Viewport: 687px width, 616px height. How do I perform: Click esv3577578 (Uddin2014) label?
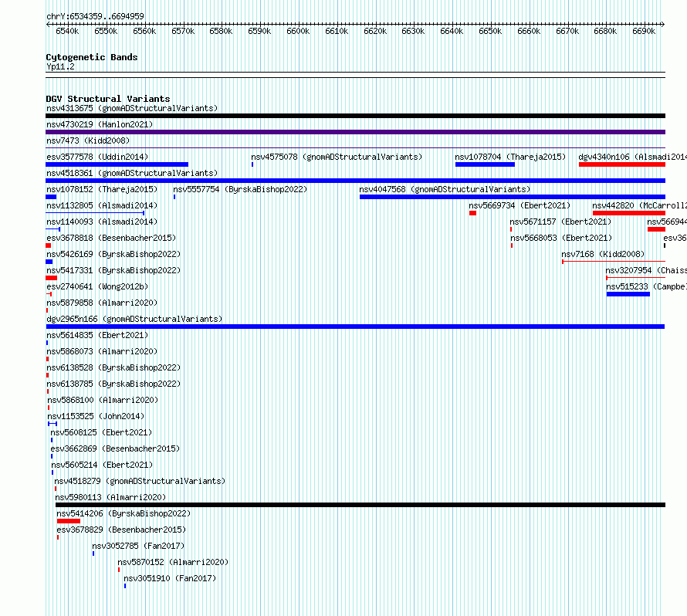pos(97,157)
